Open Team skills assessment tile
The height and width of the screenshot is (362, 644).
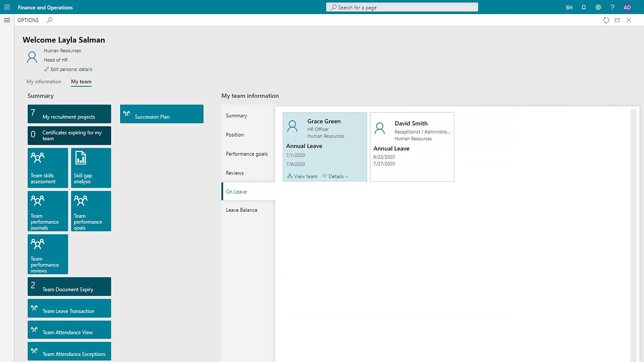pyautogui.click(x=48, y=168)
